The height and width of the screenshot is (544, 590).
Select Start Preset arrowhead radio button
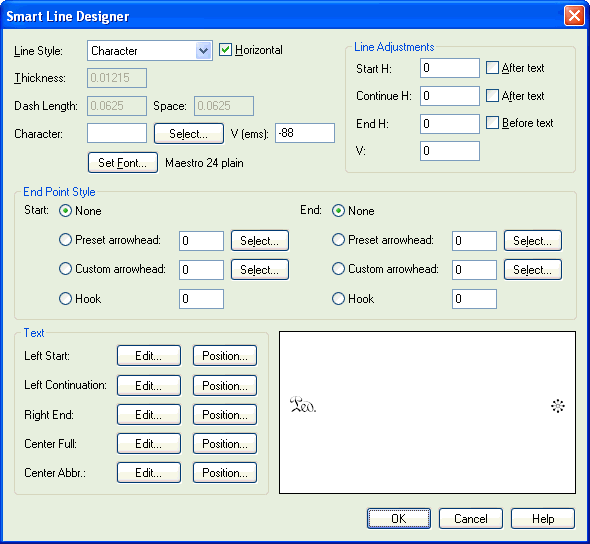pyautogui.click(x=65, y=240)
